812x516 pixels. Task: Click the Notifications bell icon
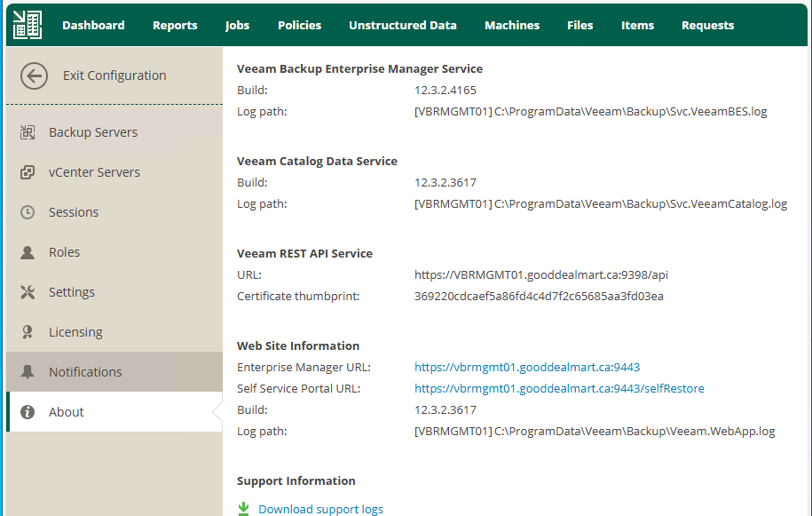(28, 372)
